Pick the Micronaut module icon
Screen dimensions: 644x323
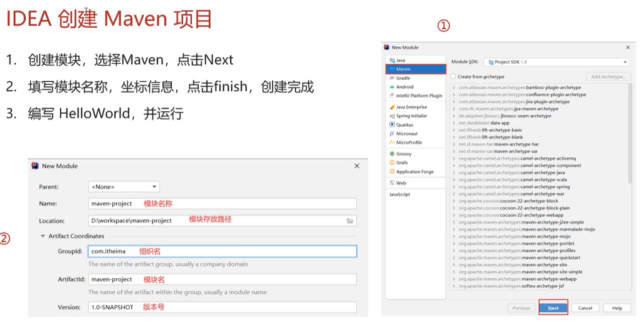tap(392, 134)
